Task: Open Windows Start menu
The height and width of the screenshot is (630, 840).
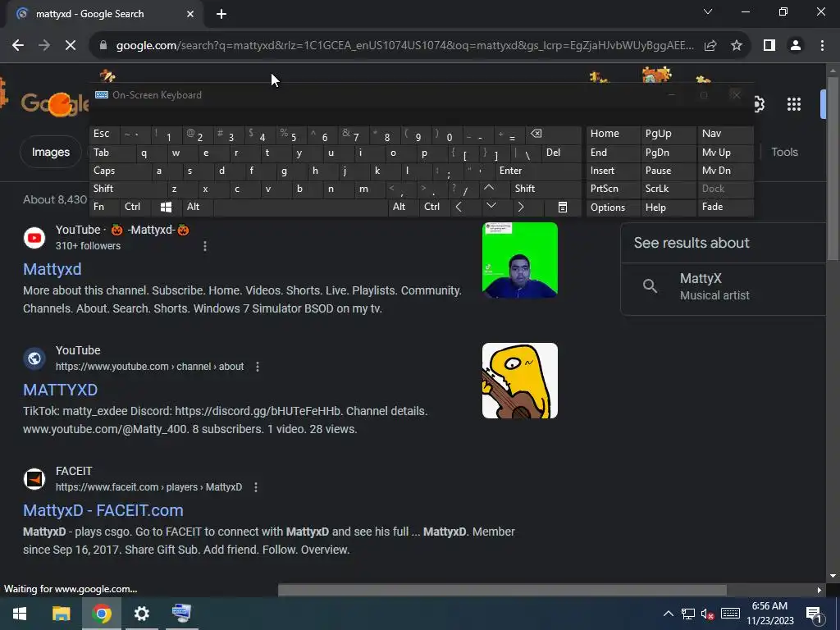Action: 20,614
